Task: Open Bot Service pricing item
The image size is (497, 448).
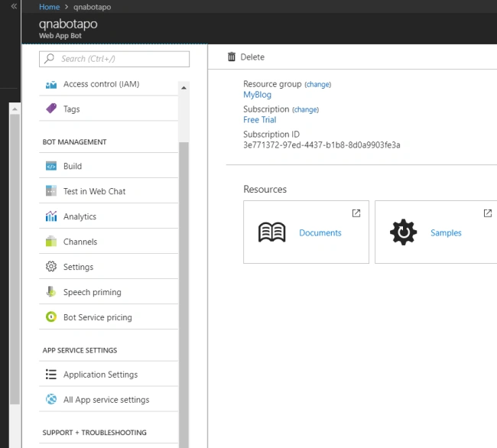Action: [109, 317]
